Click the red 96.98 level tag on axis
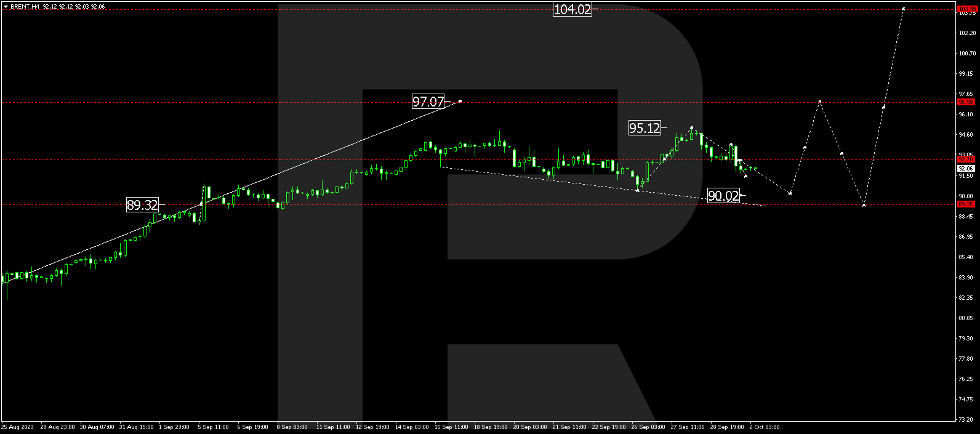Screen dimensions: 980x434 pos(966,102)
